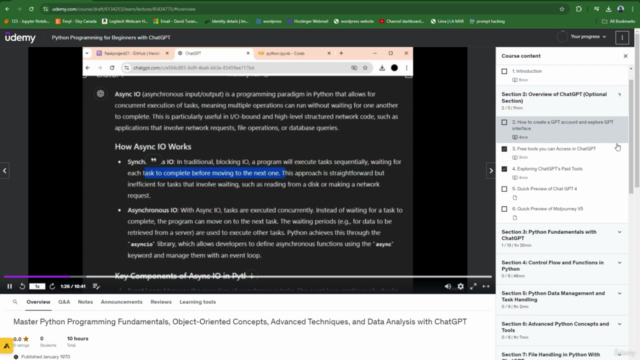The width and height of the screenshot is (640, 360).
Task: Go to previous lecture arrow
Action: point(4,171)
